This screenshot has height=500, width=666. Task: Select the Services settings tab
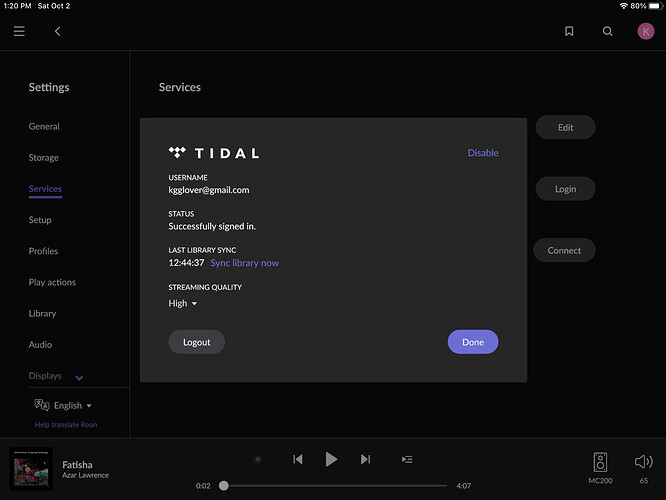click(x=45, y=189)
